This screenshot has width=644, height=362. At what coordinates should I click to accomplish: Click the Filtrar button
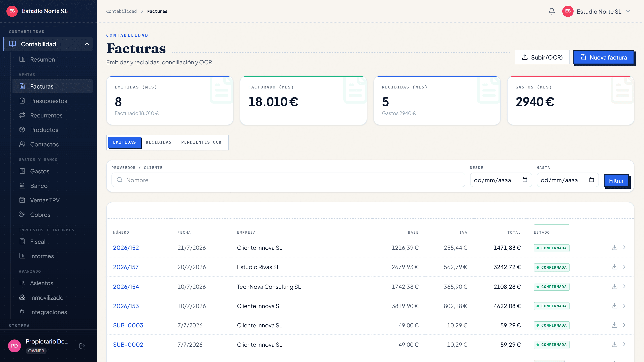616,181
